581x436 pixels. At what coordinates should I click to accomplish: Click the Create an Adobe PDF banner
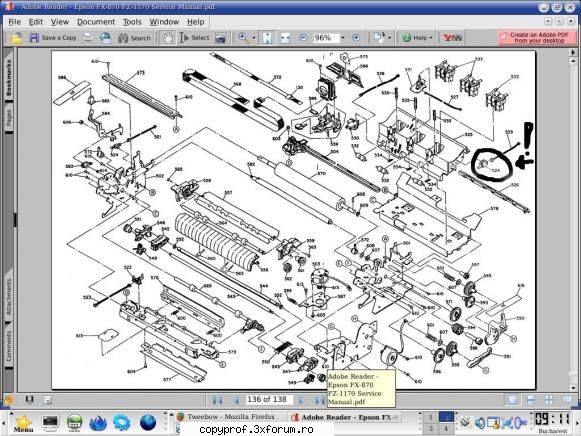537,37
